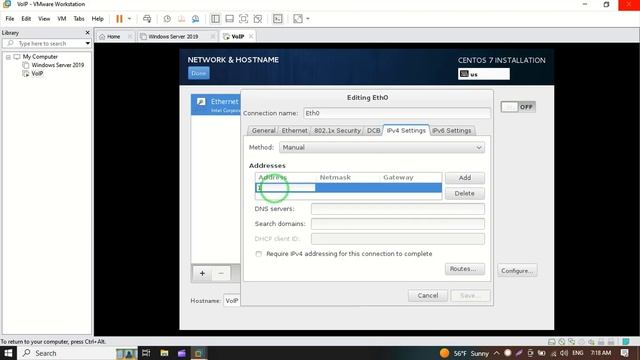This screenshot has width=640, height=360.
Task: Open the IPv6 Settings tab
Action: 452,131
